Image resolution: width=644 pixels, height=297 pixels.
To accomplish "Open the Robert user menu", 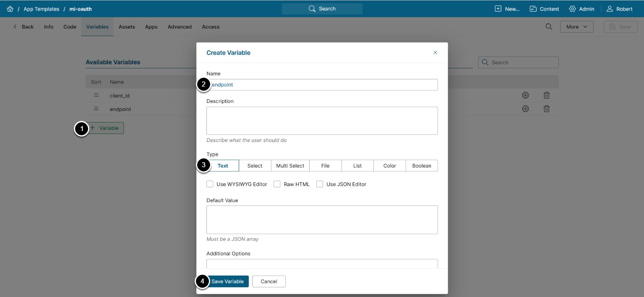I will coord(620,9).
